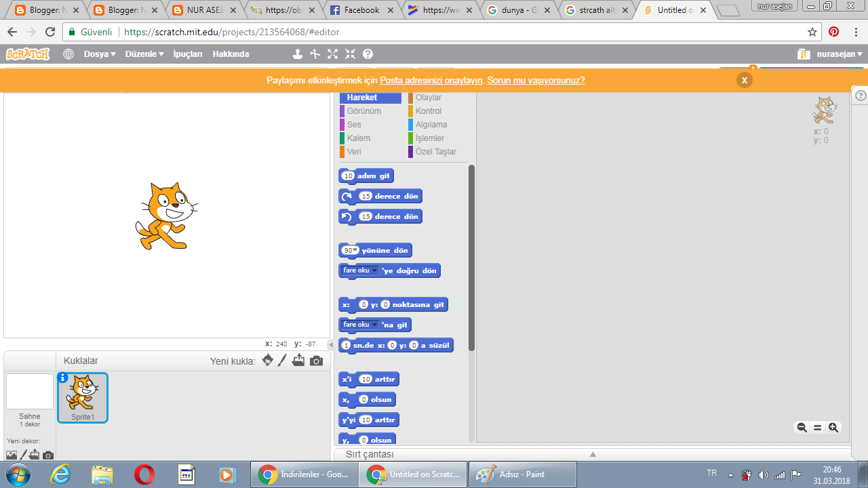Go back in browser

[12, 32]
